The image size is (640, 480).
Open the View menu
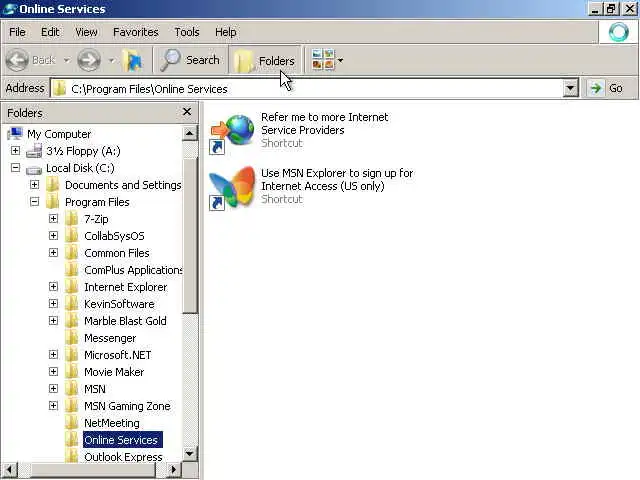[86, 32]
